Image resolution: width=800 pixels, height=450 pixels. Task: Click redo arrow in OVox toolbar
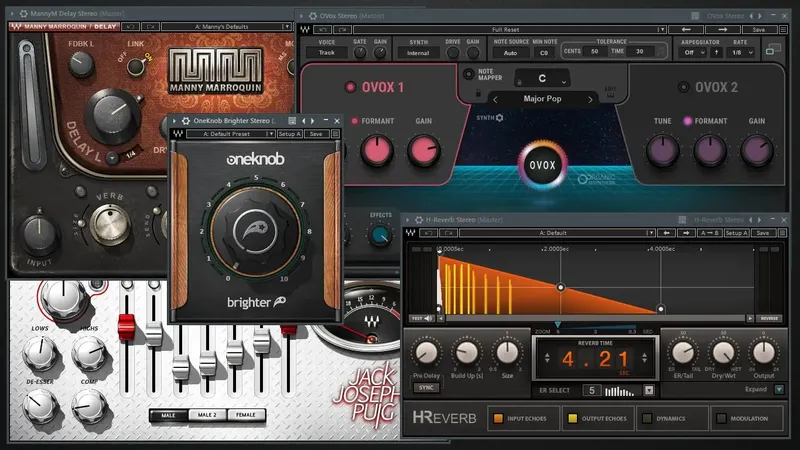(x=342, y=30)
